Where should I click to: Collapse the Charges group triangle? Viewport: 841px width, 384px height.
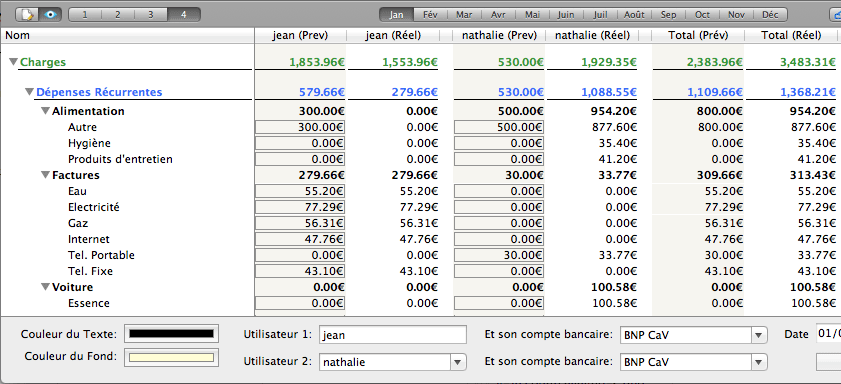[13, 62]
